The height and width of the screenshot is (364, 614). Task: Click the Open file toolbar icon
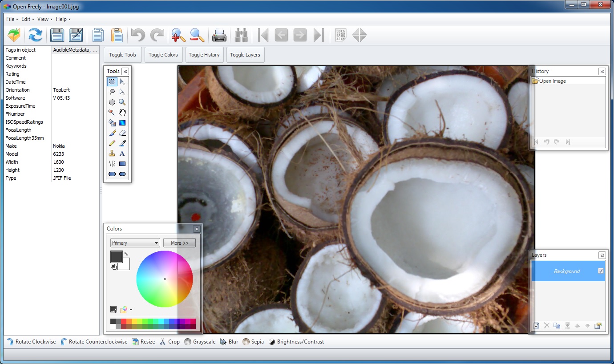14,35
